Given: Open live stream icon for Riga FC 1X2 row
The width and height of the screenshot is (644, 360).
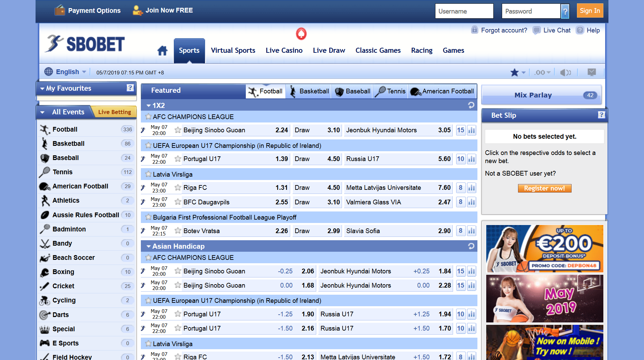Looking at the screenshot, I should tap(144, 187).
